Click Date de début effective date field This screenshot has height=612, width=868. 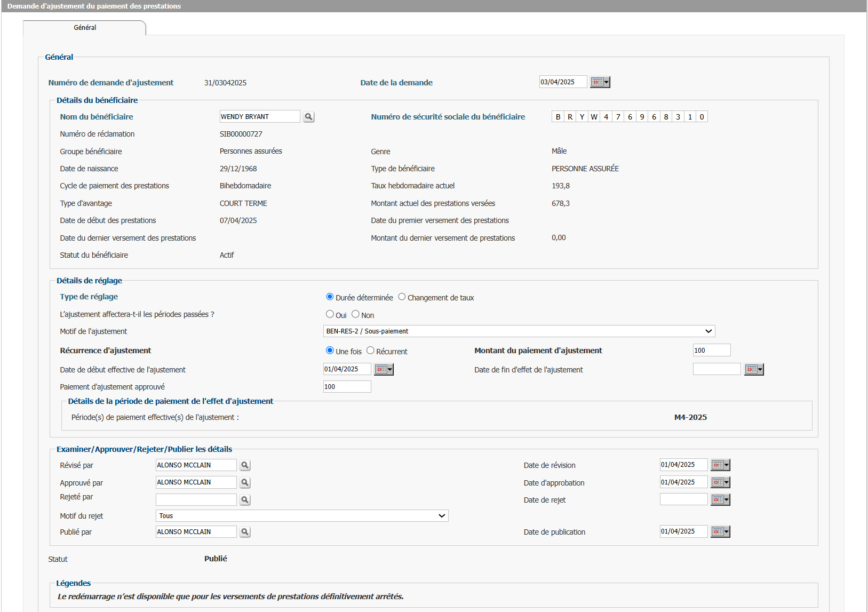click(x=347, y=369)
